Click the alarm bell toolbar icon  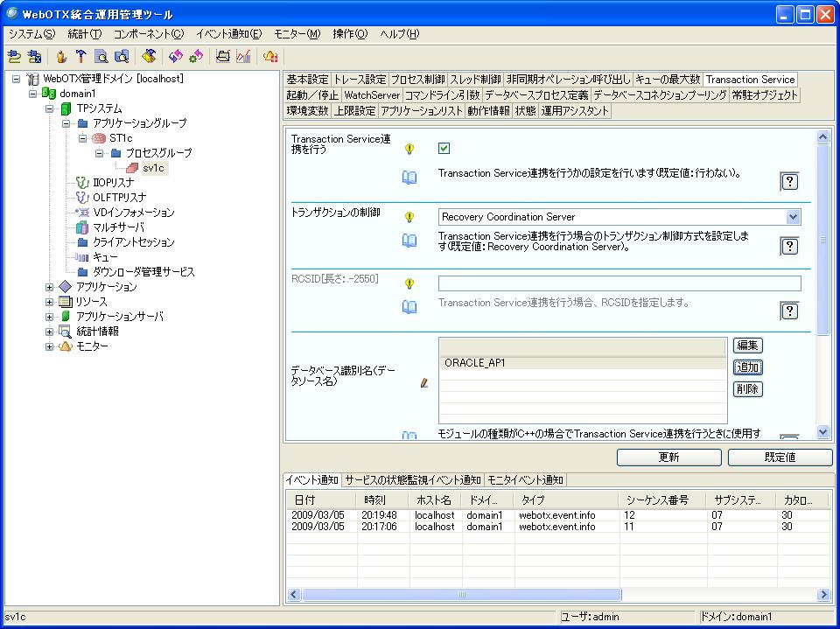coord(270,57)
